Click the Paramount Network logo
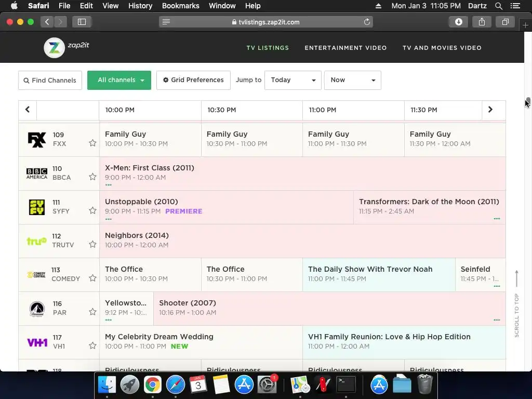The width and height of the screenshot is (532, 399). point(37,309)
